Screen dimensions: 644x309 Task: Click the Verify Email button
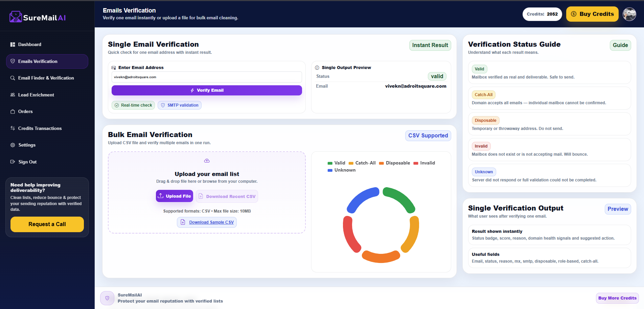pyautogui.click(x=207, y=90)
